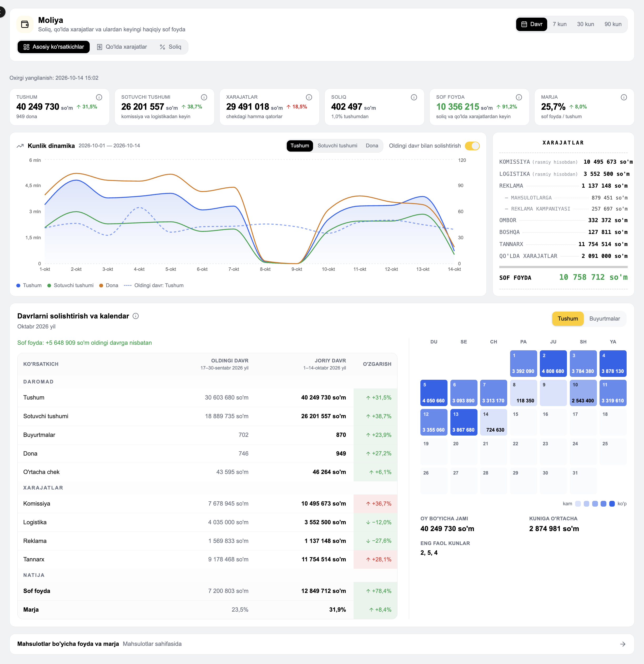Open the info icon on Xarajatlar card

(x=309, y=97)
